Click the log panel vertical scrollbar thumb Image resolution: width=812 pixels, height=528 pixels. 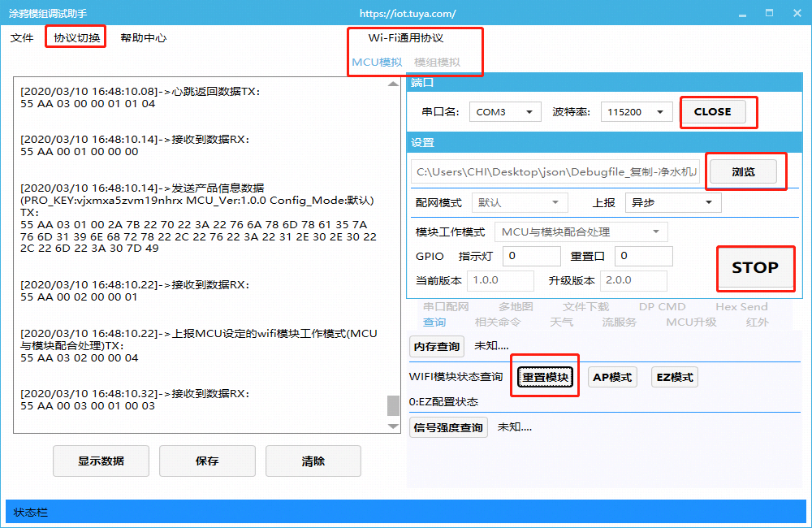click(393, 405)
